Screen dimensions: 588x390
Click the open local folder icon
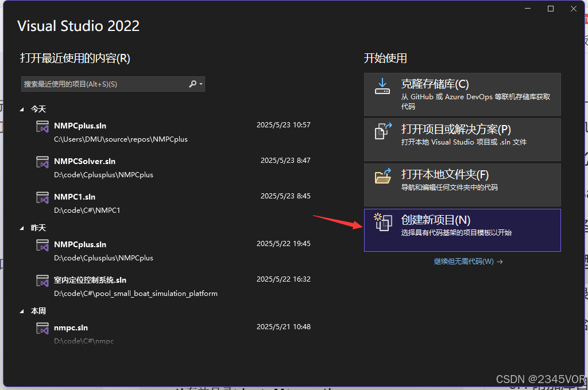[x=383, y=176]
